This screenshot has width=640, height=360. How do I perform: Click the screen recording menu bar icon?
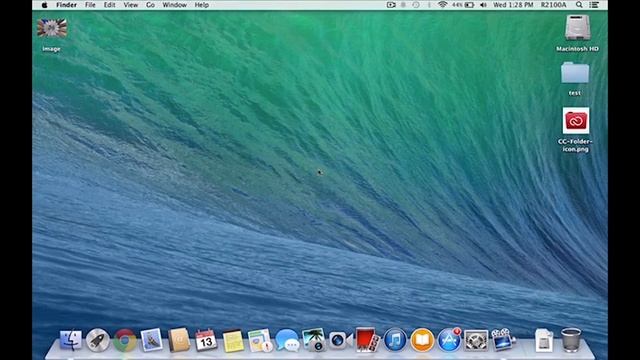[391, 5]
